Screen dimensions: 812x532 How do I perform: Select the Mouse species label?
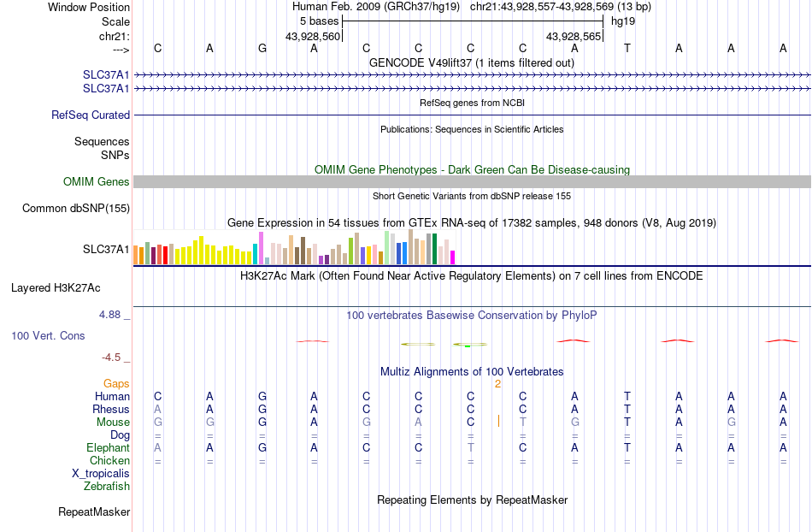(x=113, y=423)
